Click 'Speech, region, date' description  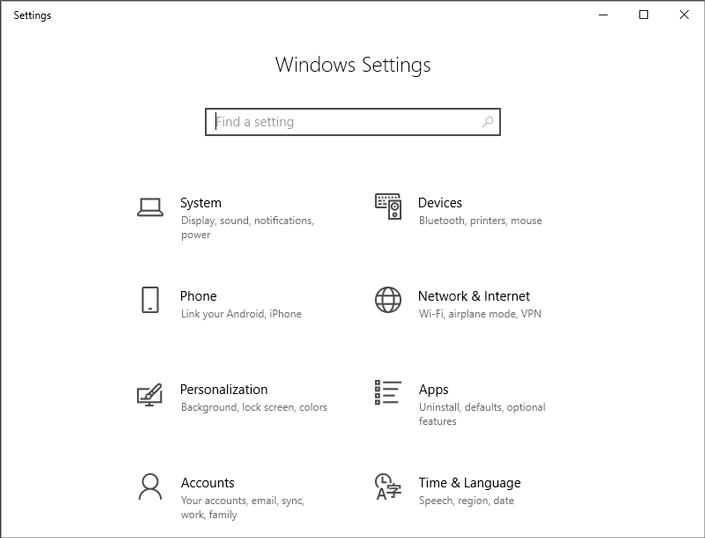pyautogui.click(x=466, y=501)
